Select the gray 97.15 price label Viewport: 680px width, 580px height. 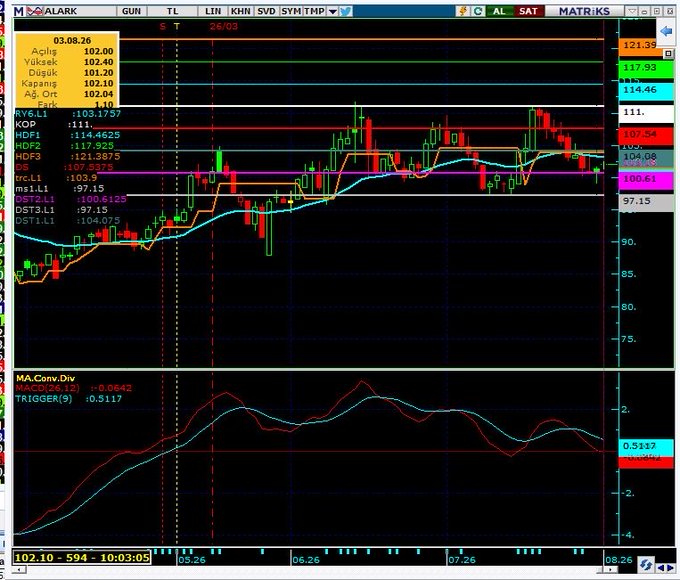pos(646,202)
